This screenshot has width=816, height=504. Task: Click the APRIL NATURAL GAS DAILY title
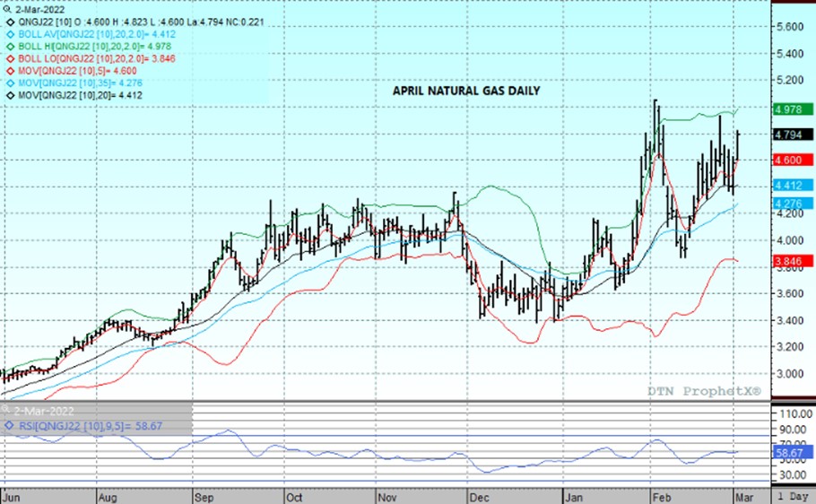[466, 91]
